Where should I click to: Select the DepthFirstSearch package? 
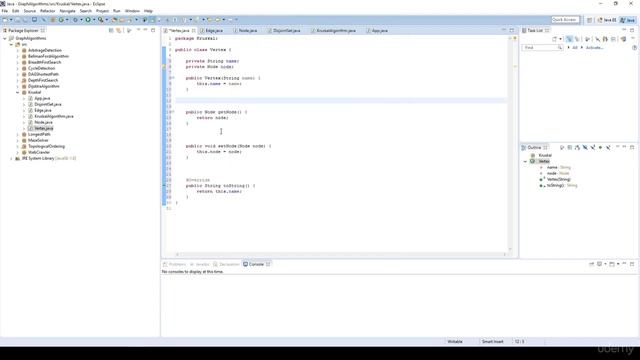pyautogui.click(x=43, y=80)
